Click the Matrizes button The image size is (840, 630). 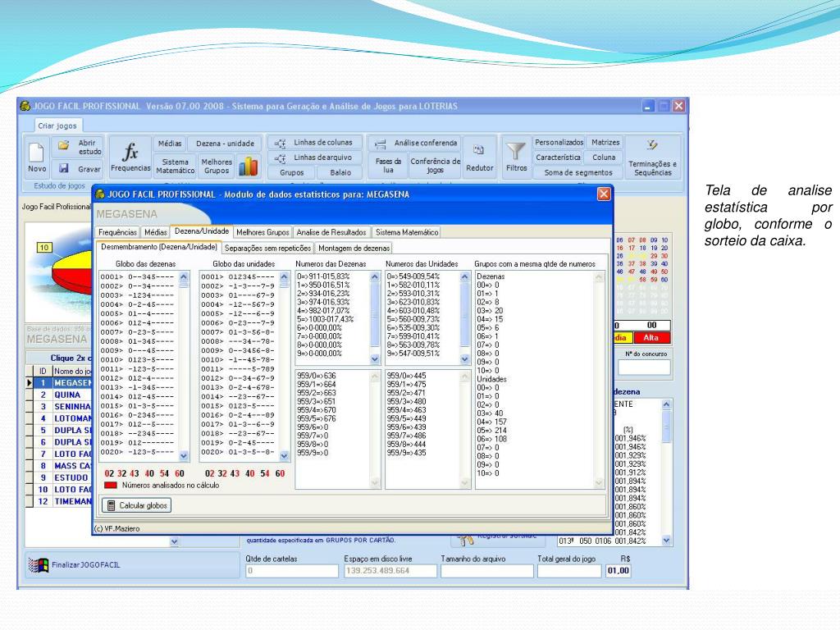click(605, 143)
